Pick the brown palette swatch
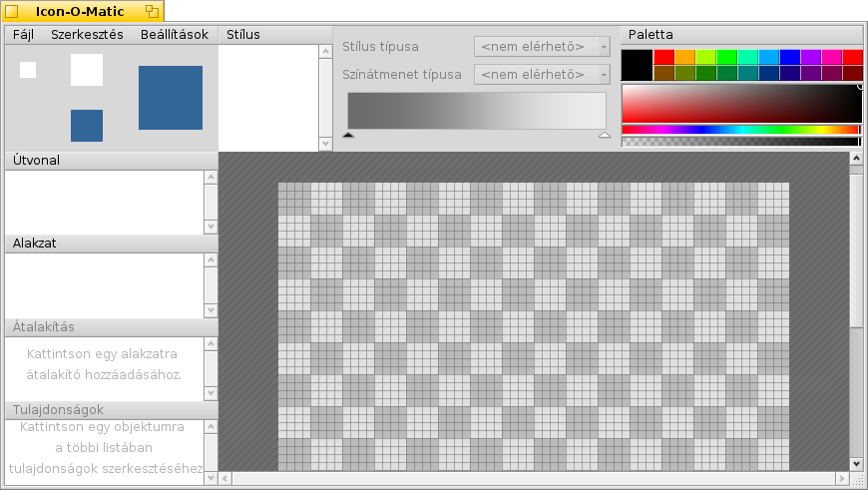 click(663, 73)
